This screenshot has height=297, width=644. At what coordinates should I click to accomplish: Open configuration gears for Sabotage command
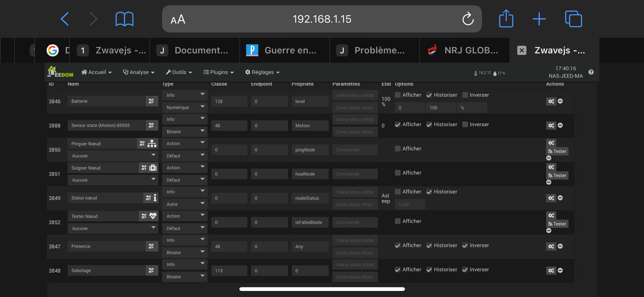(x=551, y=271)
